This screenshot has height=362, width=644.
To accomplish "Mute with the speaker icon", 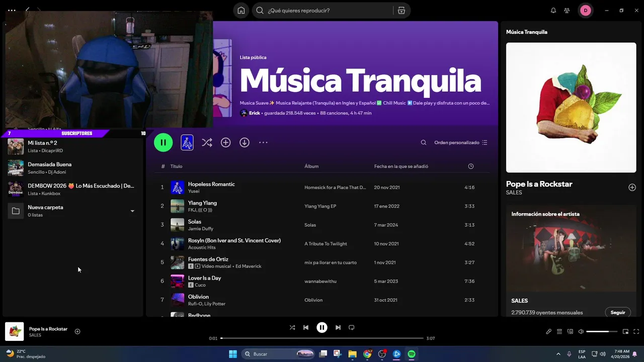I will [581, 331].
